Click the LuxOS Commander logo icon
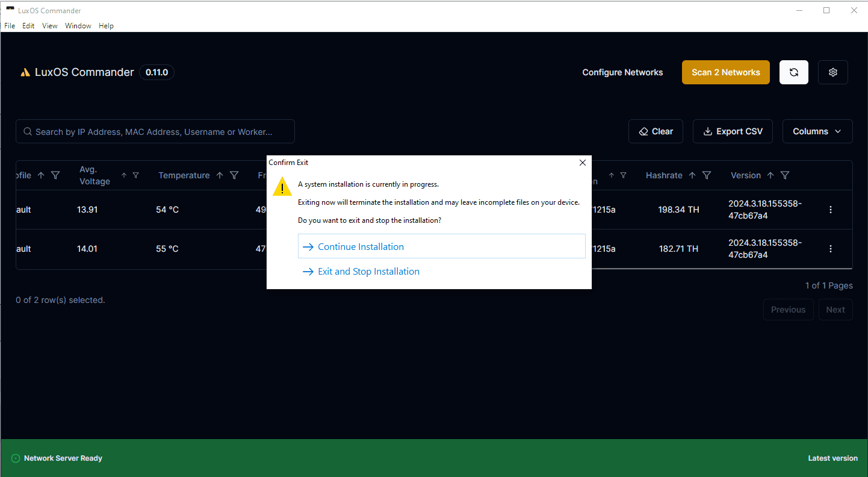This screenshot has width=868, height=477. pyautogui.click(x=25, y=72)
